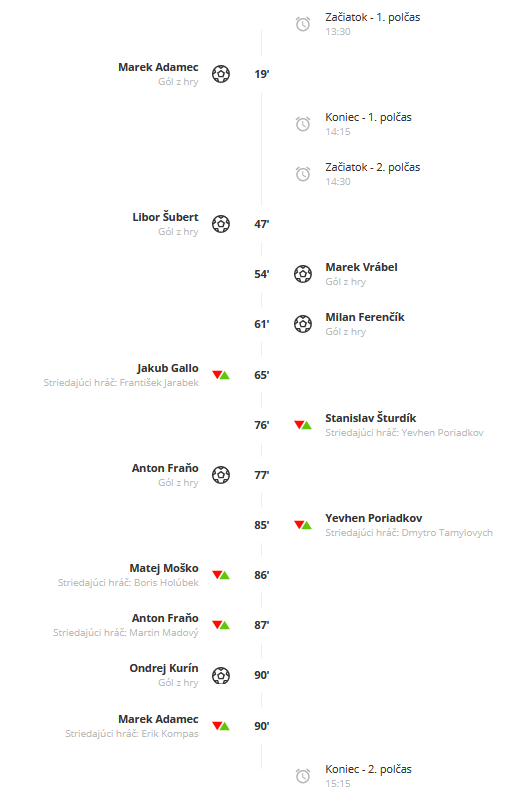527x794 pixels.
Task: Click the player name Ondrej Kurín
Action: point(164,668)
